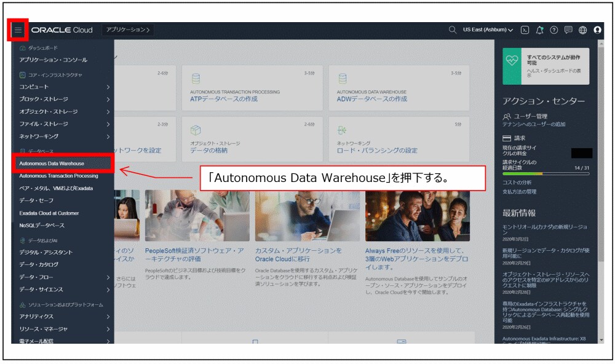Open the US East (Ashburn) region dropdown
The width and height of the screenshot is (615, 364).
click(x=488, y=30)
